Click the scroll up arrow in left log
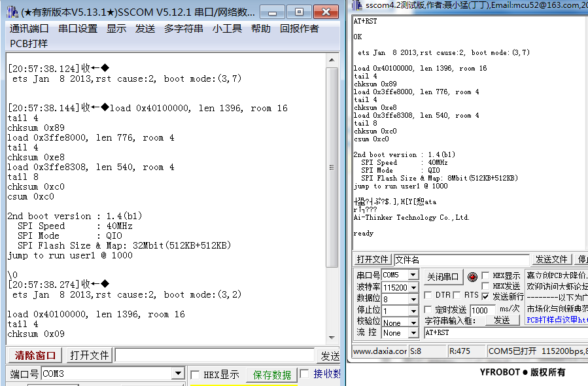 click(332, 60)
